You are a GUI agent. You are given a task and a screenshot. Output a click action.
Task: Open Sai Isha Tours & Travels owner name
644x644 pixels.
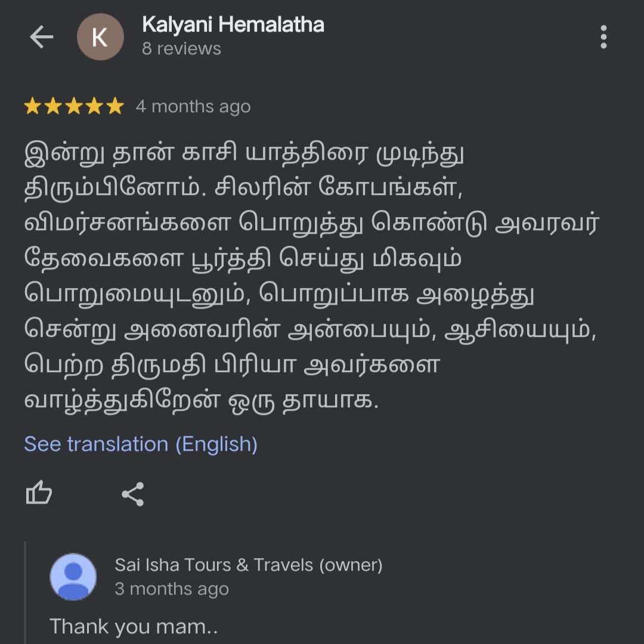[x=249, y=565]
